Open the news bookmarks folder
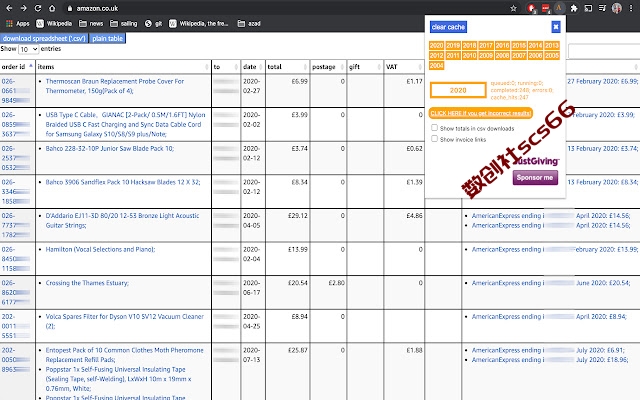 point(91,24)
